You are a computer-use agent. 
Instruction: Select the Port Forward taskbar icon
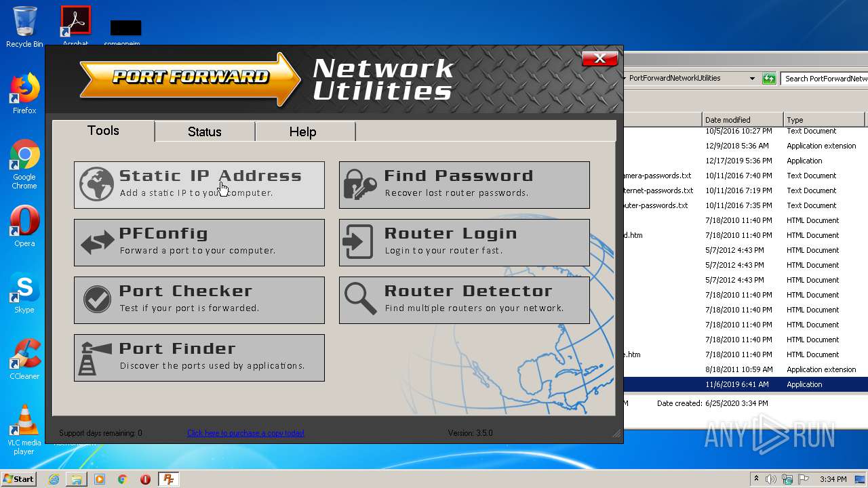pyautogui.click(x=169, y=479)
